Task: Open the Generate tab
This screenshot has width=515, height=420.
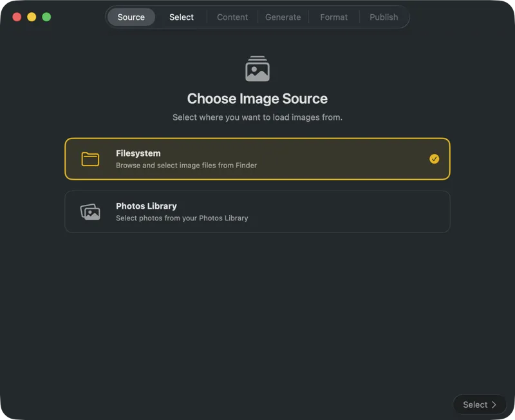Action: coord(283,17)
